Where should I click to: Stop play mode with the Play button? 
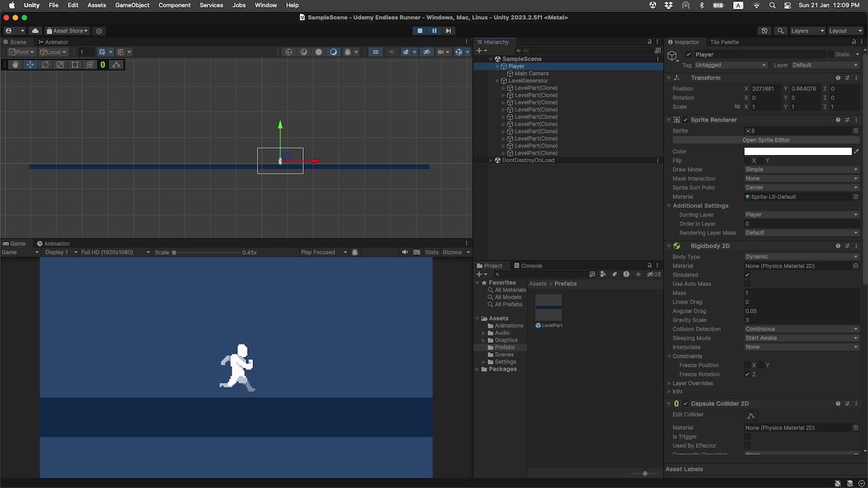420,30
